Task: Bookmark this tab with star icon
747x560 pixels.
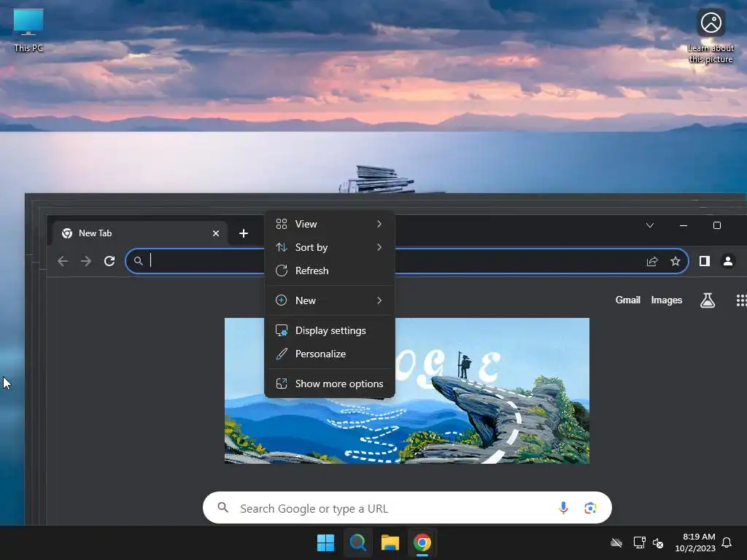Action: pyautogui.click(x=675, y=261)
